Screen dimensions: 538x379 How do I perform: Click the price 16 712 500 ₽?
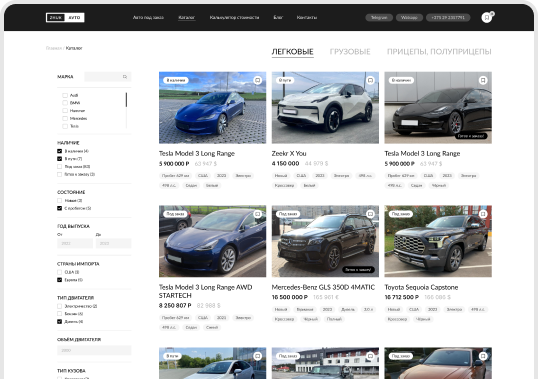point(401,297)
